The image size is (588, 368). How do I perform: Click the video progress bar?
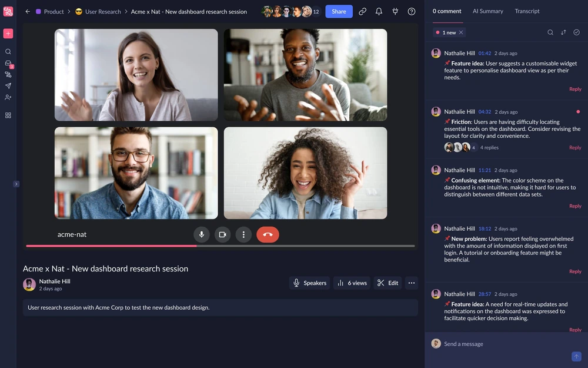(x=220, y=246)
